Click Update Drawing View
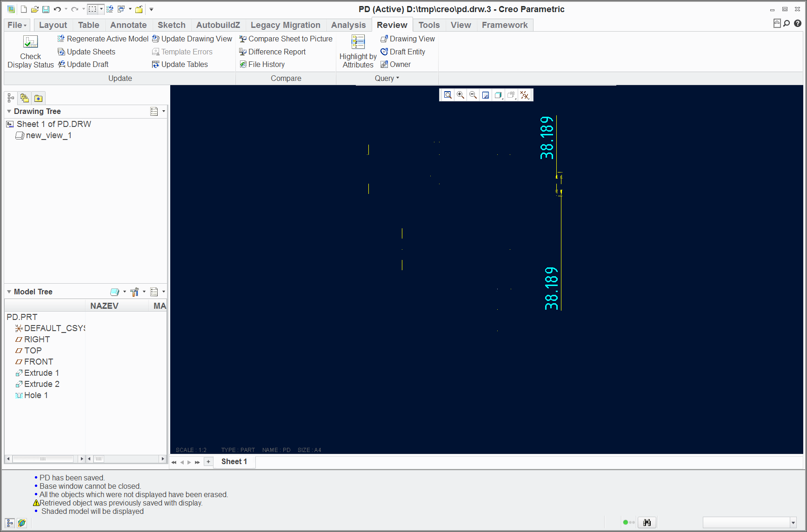Image resolution: width=807 pixels, height=532 pixels. [x=192, y=39]
